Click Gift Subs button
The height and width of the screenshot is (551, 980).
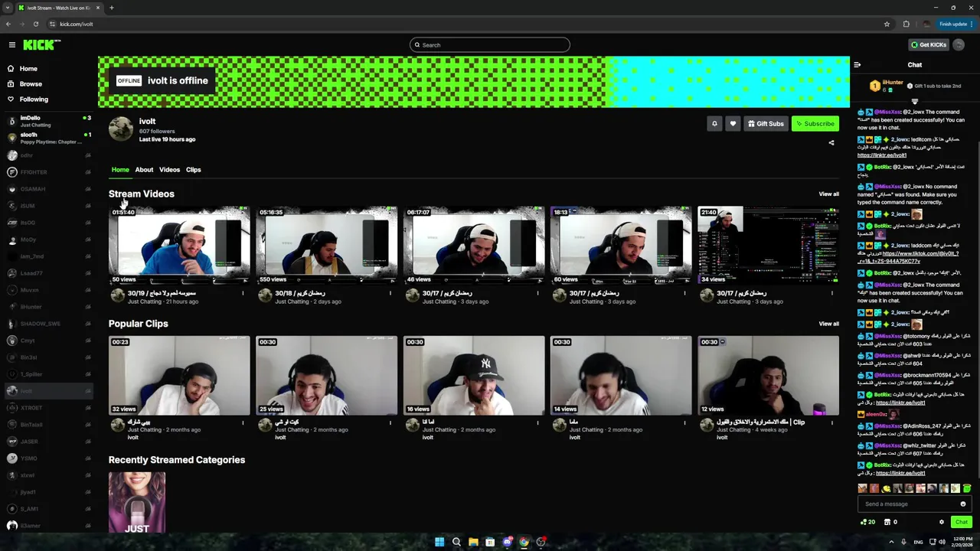766,124
